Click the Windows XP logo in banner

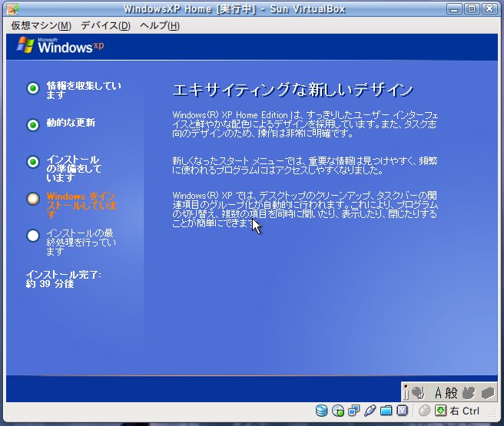click(60, 45)
